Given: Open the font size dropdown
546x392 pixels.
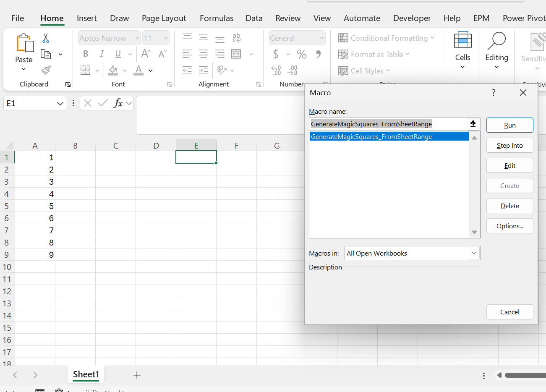Looking at the screenshot, I should point(166,38).
